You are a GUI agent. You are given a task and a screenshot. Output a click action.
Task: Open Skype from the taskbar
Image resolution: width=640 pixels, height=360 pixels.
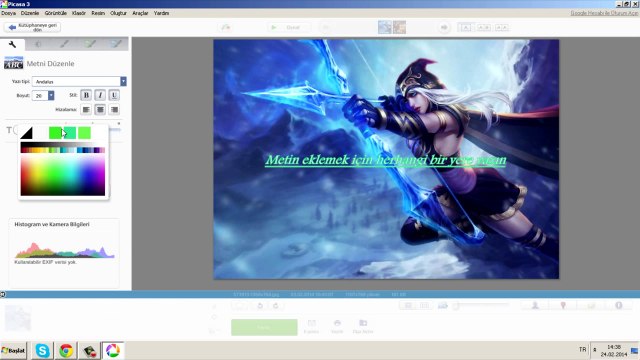point(42,351)
